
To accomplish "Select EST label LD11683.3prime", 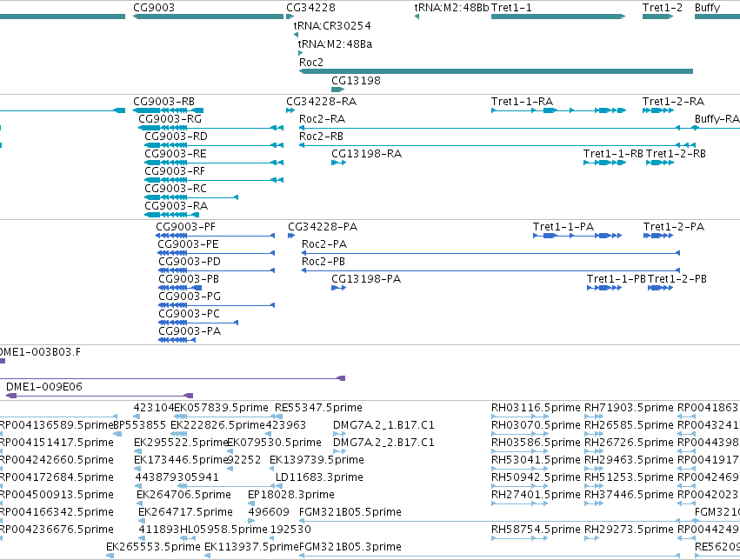I will point(319,477).
